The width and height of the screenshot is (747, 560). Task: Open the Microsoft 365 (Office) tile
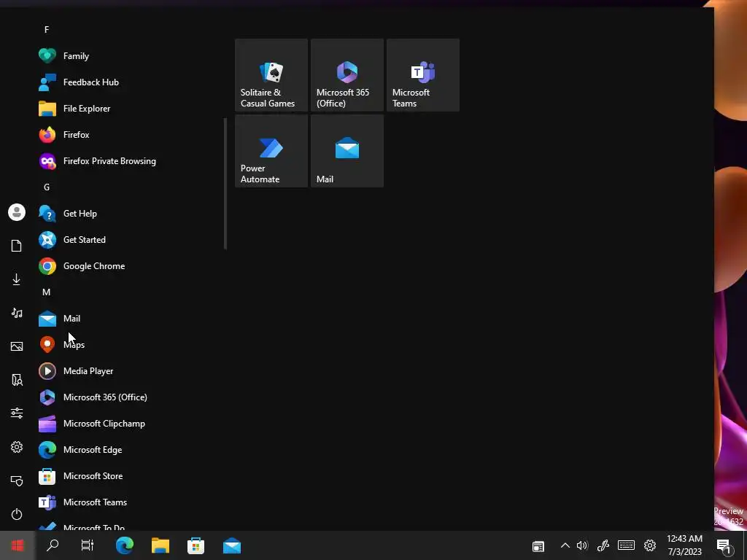click(x=347, y=75)
